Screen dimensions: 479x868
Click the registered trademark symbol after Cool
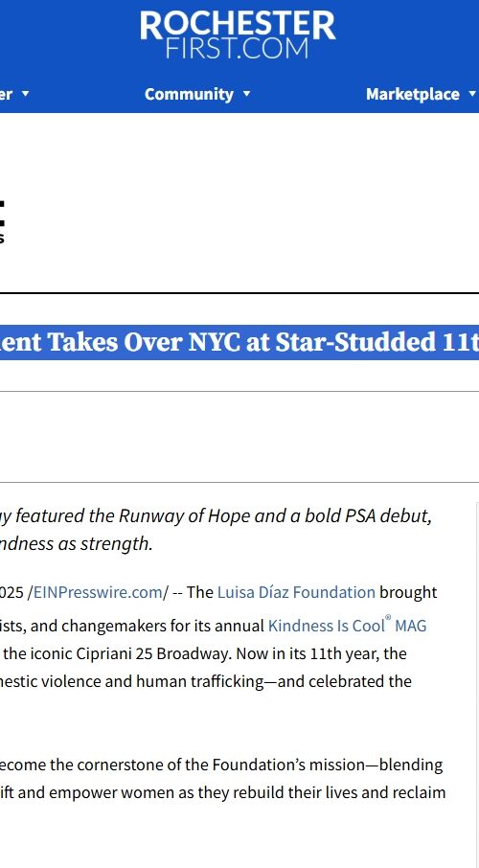click(388, 620)
